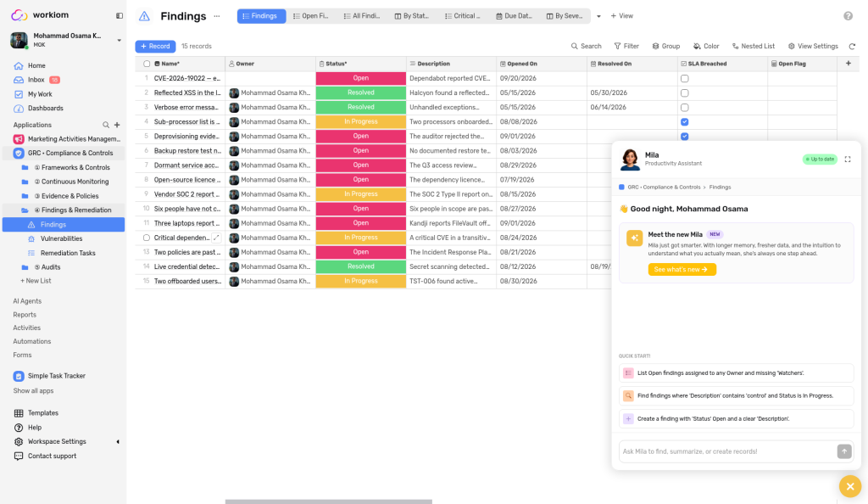The image size is (868, 504).
Task: Add new application plus icon
Action: click(117, 126)
